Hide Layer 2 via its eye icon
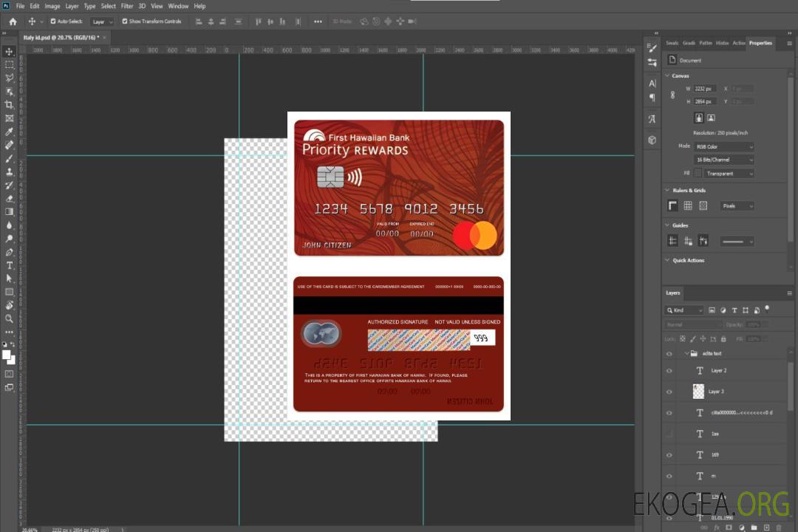The width and height of the screenshot is (798, 532). click(669, 371)
